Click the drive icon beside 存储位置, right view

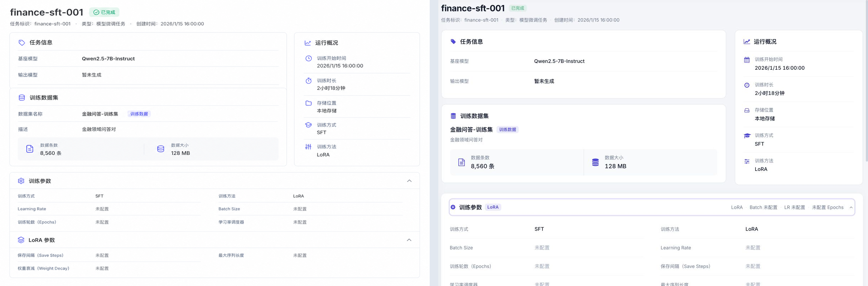[747, 110]
